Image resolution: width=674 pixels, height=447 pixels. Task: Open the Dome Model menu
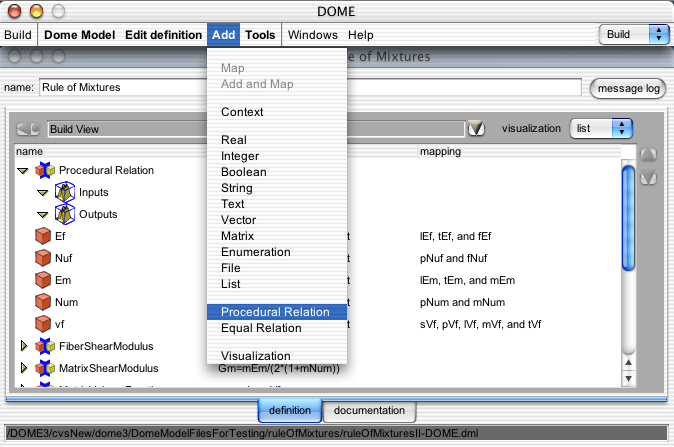80,35
